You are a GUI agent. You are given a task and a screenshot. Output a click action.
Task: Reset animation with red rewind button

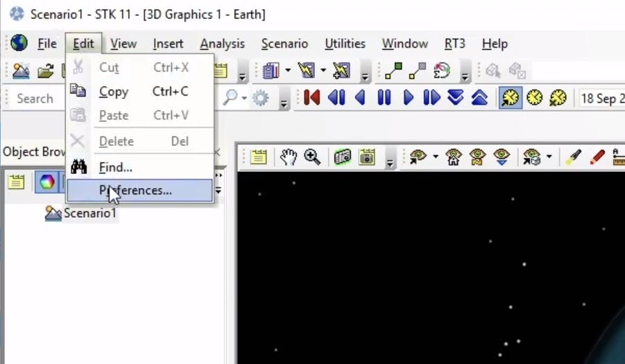(311, 98)
